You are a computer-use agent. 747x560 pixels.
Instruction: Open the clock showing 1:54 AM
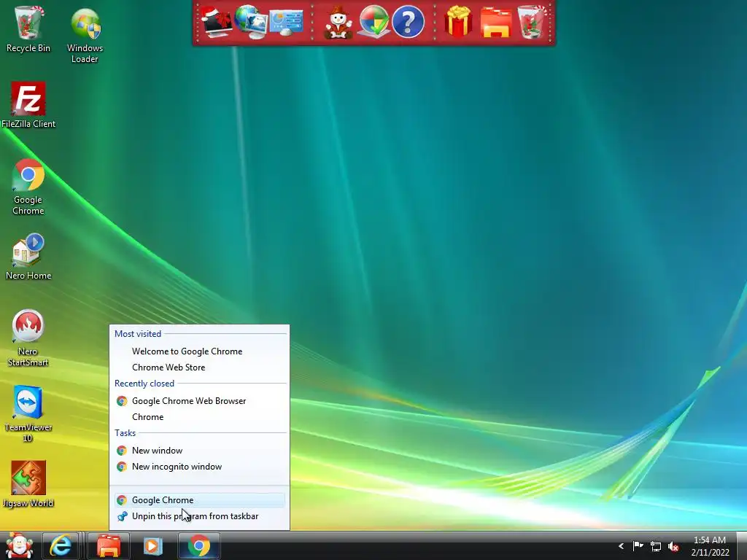(x=710, y=546)
